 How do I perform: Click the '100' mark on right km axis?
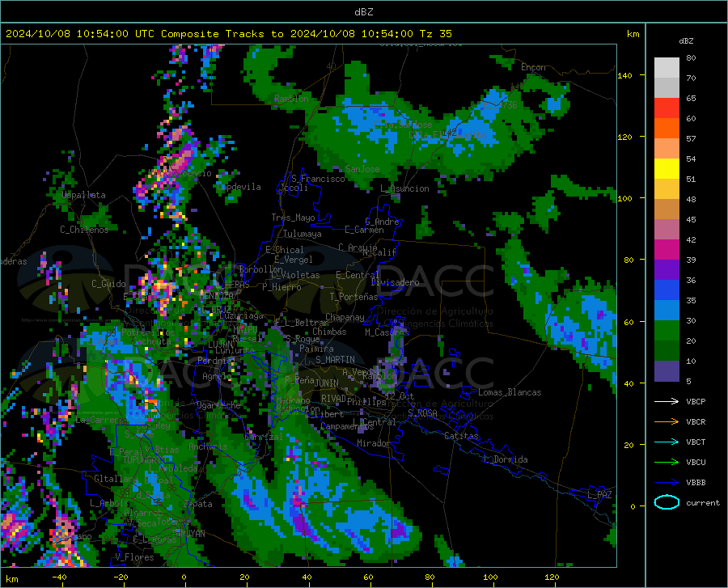point(625,198)
